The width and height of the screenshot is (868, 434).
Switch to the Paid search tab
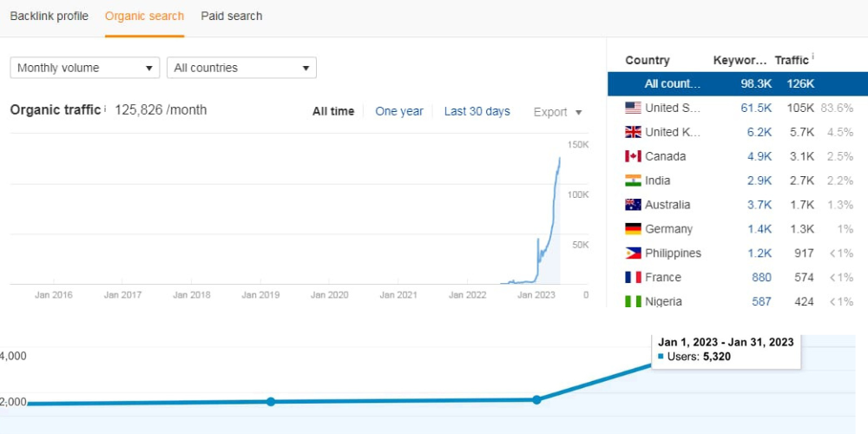231,16
